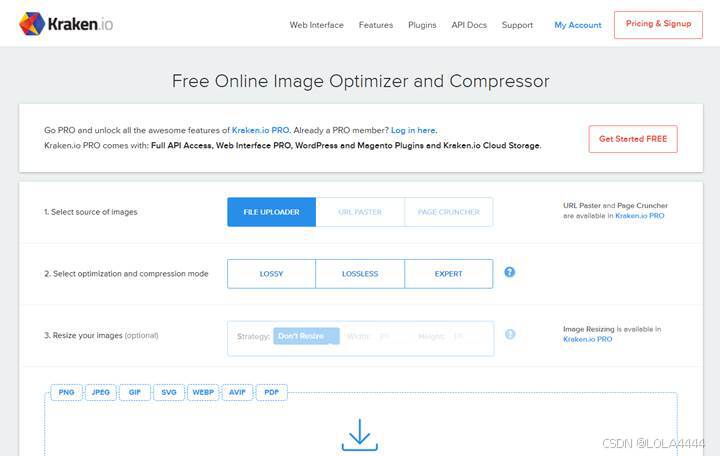Open API Docs in navigation
Screen dimensions: 720x456
469,25
